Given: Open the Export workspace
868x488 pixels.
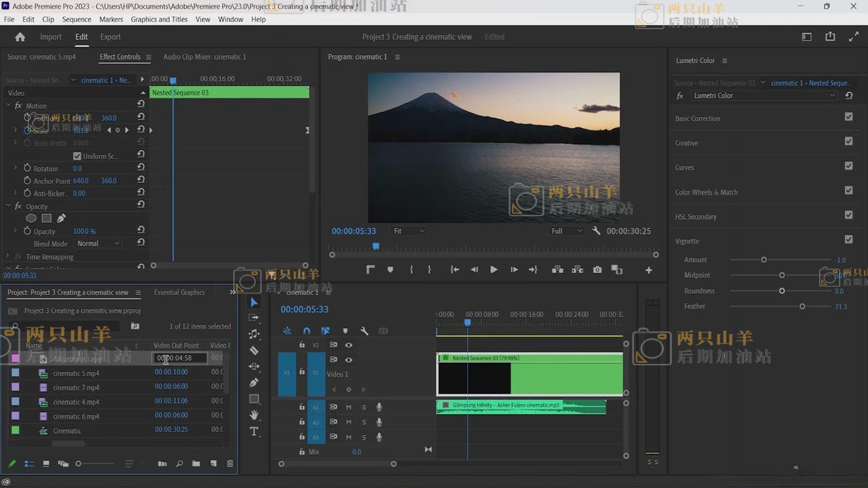Looking at the screenshot, I should point(110,37).
